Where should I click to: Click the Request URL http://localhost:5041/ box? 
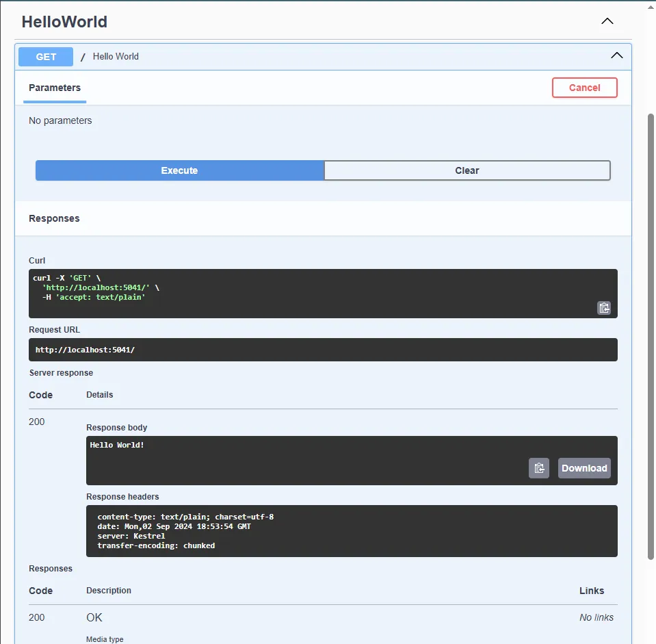point(323,350)
